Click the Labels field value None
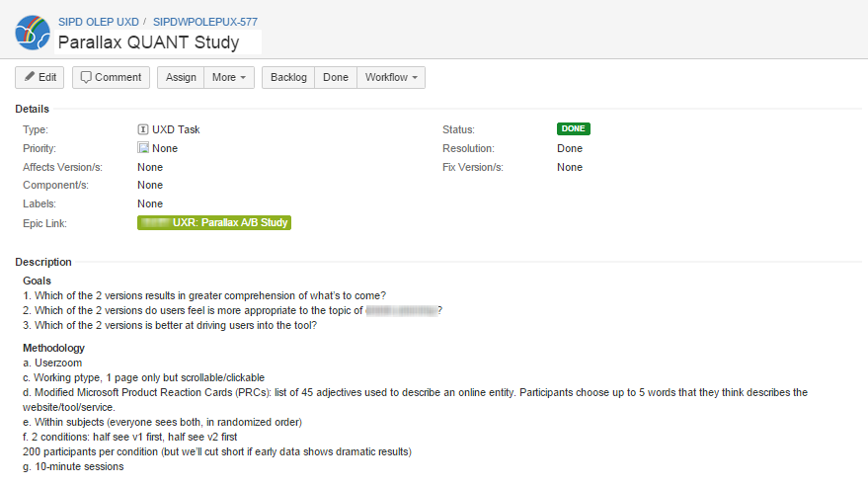The height and width of the screenshot is (486, 868). (150, 203)
